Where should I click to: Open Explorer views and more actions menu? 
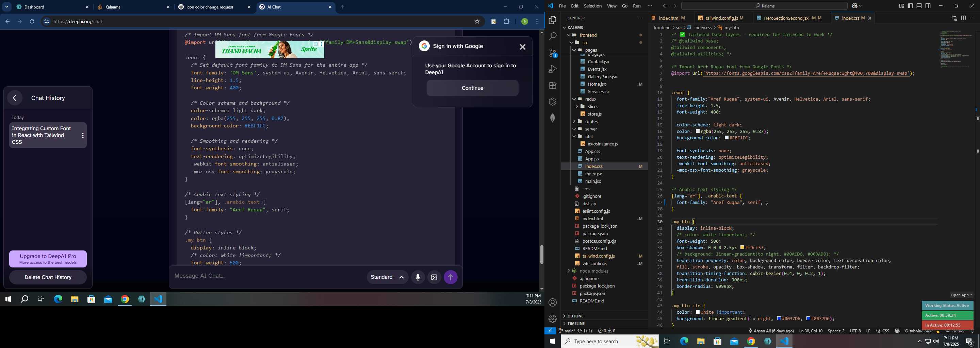tap(640, 18)
